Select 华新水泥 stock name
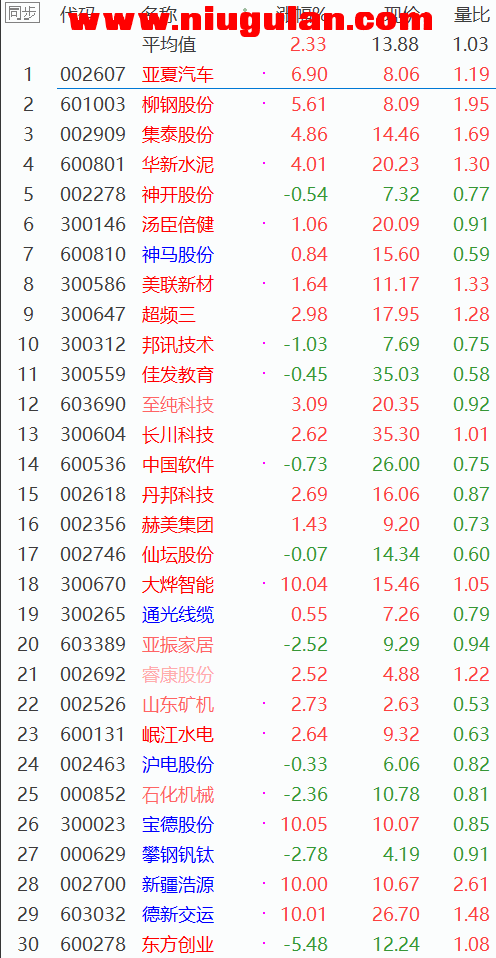Image resolution: width=496 pixels, height=958 pixels. [x=178, y=164]
